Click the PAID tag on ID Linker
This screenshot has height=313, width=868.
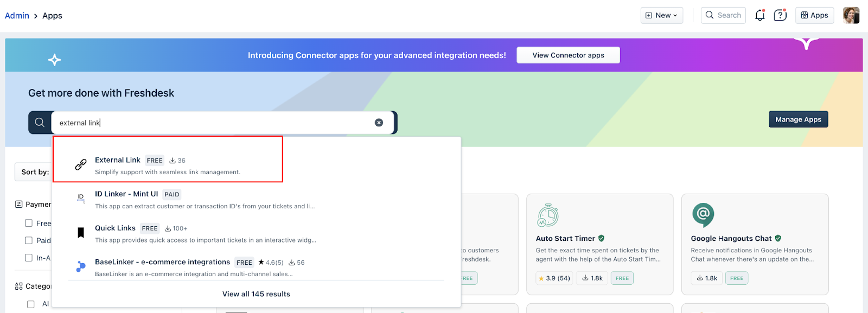[x=172, y=195]
